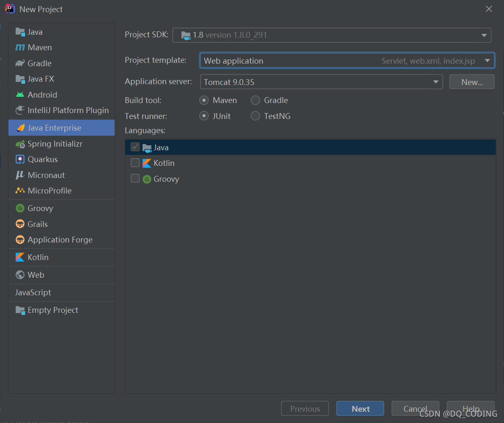504x423 pixels.
Task: Enable the Kotlin language checkbox
Action: click(135, 162)
